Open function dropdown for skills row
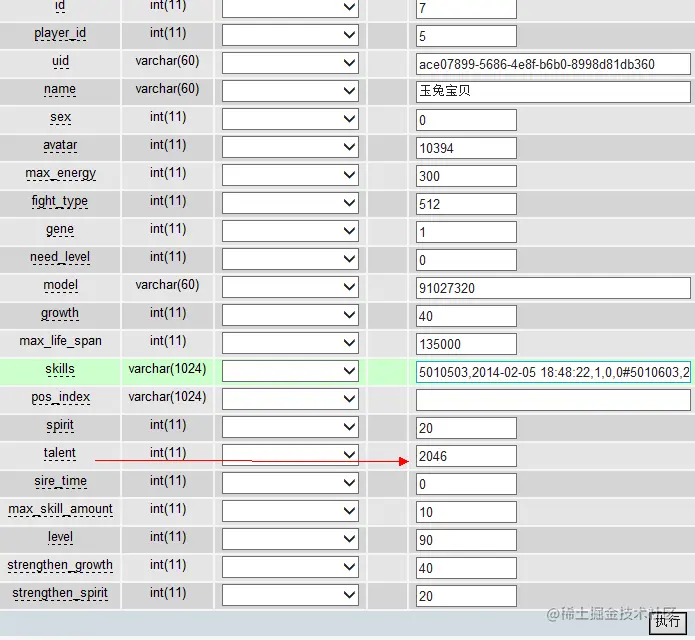Image resolution: width=695 pixels, height=640 pixels. [290, 371]
